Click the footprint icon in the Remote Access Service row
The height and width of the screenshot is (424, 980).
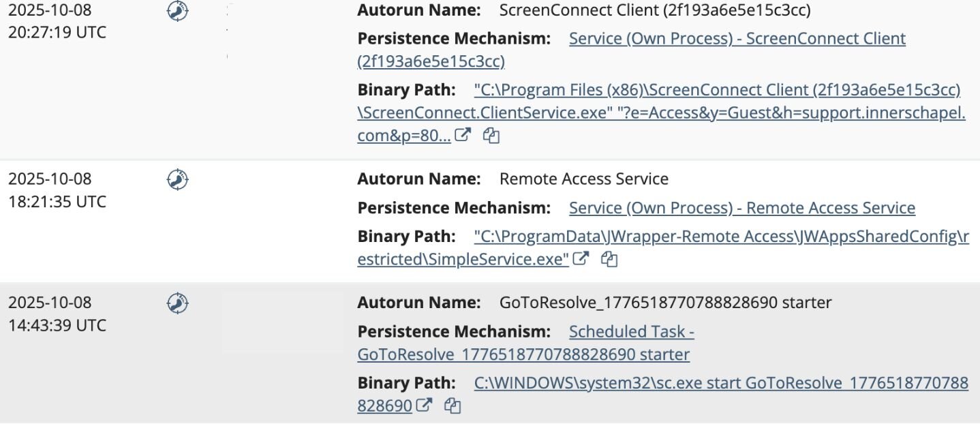click(x=177, y=180)
